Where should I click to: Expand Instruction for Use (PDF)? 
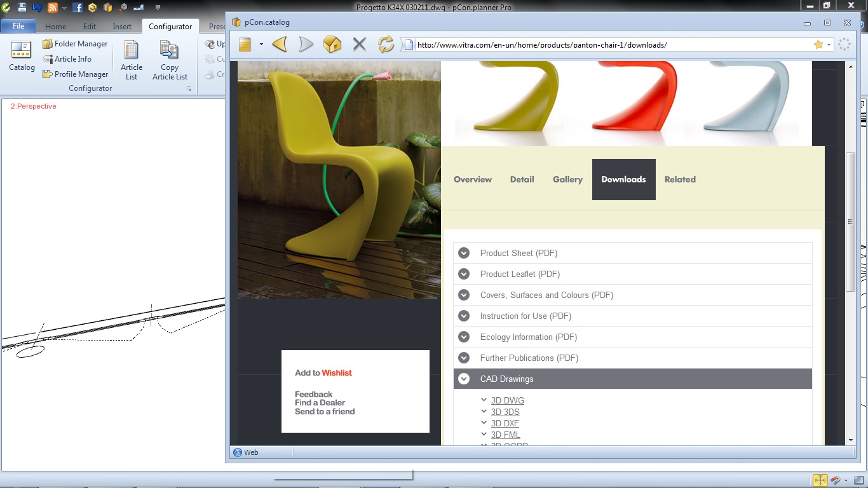[633, 316]
